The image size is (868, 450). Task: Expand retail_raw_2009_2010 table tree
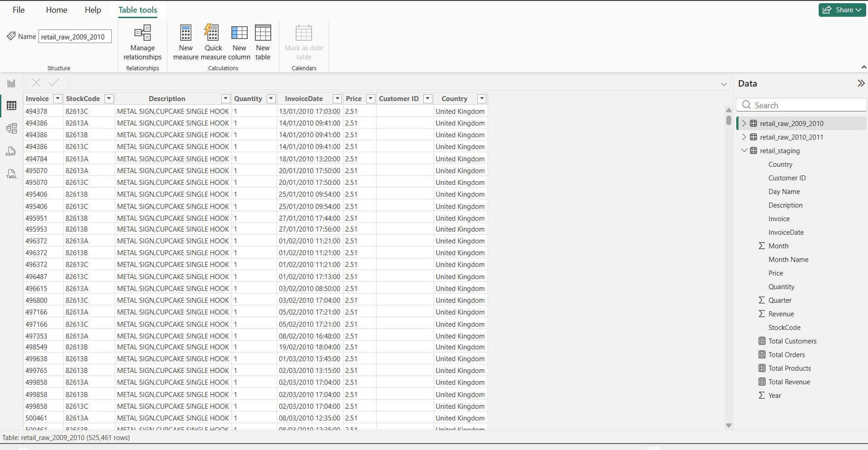click(743, 123)
